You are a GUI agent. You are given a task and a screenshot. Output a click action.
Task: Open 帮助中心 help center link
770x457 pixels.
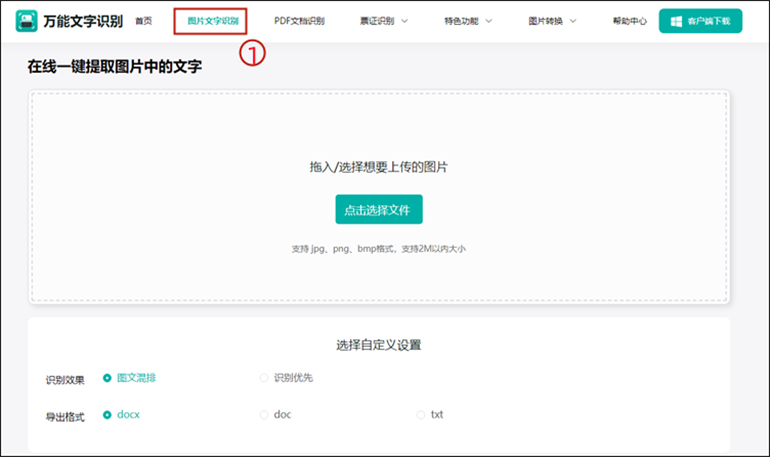tap(630, 21)
